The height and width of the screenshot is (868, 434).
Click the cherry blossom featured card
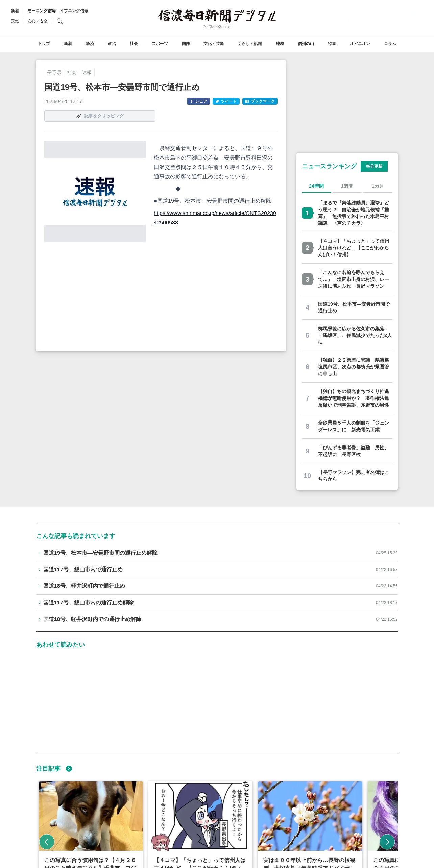(310, 824)
